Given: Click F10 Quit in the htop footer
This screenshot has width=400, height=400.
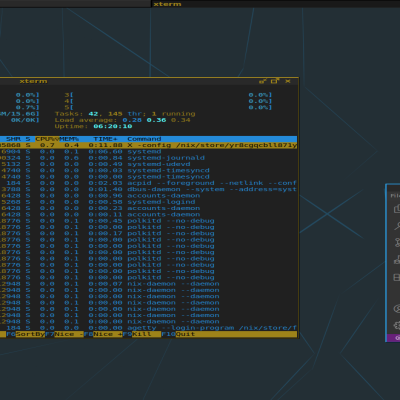Looking at the screenshot, I should coord(178,334).
